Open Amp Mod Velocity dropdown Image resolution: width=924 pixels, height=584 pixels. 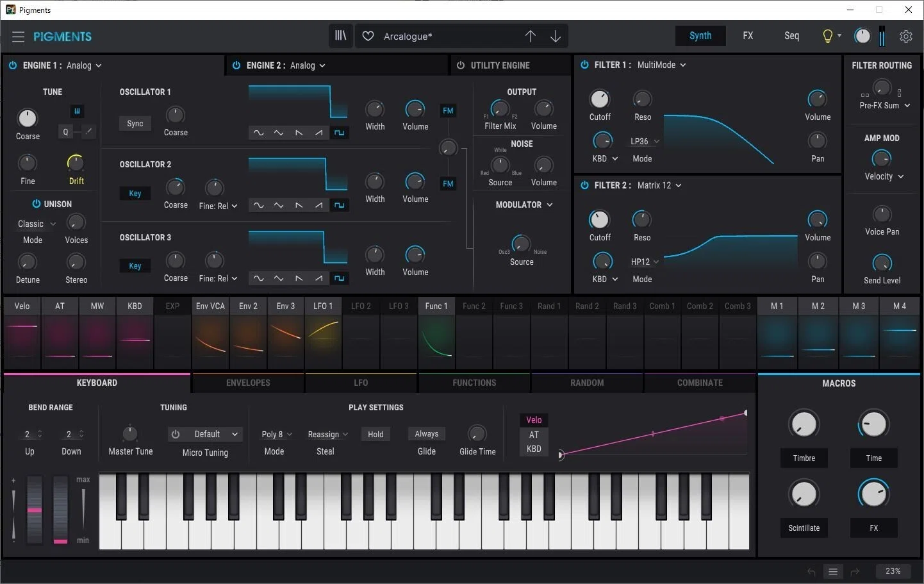tap(884, 176)
